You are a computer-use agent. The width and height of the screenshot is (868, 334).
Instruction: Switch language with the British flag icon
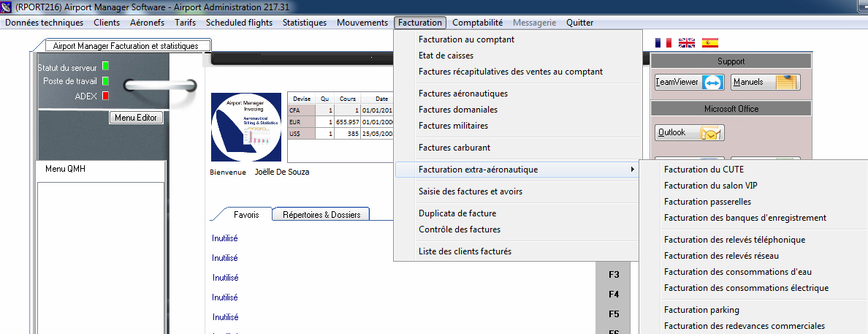687,43
